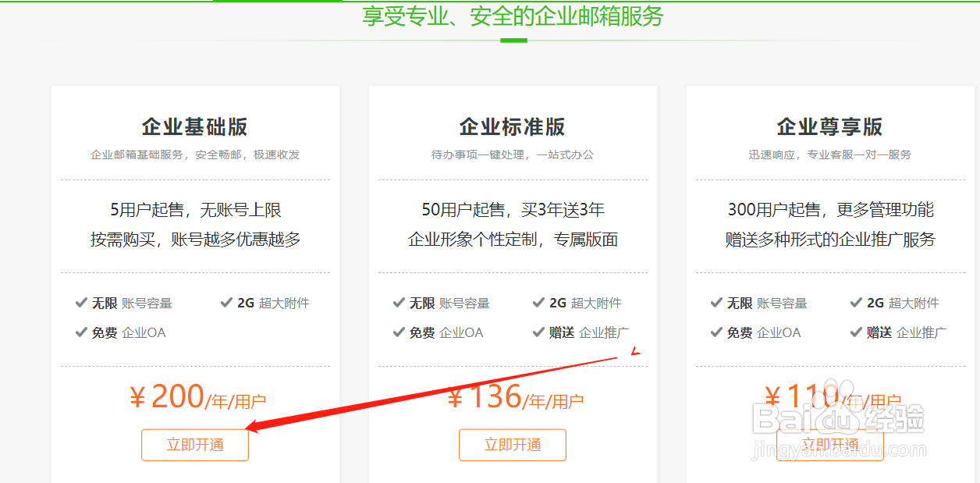Click the checkmark icon beside 2G超大附件 in 企业基础版
The width and height of the screenshot is (980, 483).
(x=225, y=303)
